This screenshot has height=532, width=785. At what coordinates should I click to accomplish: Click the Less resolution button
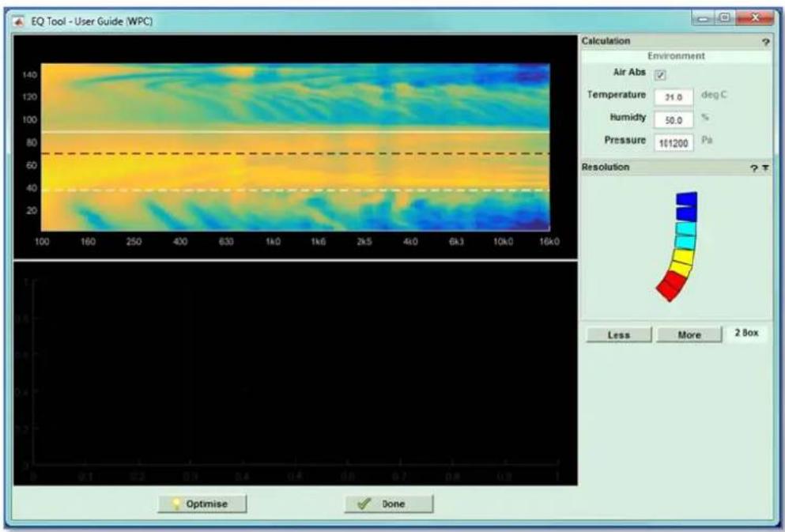tap(619, 335)
